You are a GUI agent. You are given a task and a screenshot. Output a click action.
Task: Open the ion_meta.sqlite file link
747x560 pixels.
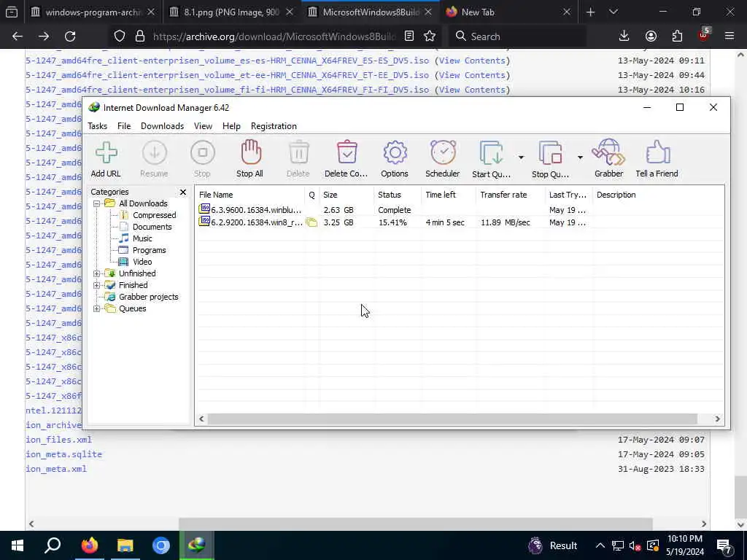point(64,454)
